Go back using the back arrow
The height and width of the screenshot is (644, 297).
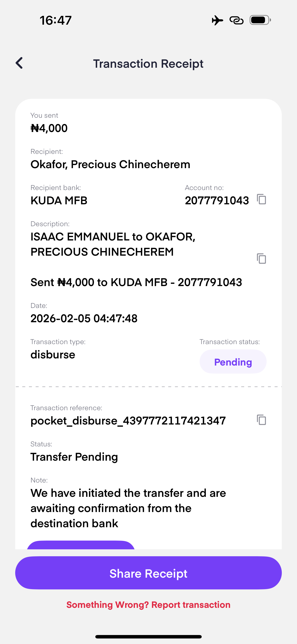(x=19, y=63)
